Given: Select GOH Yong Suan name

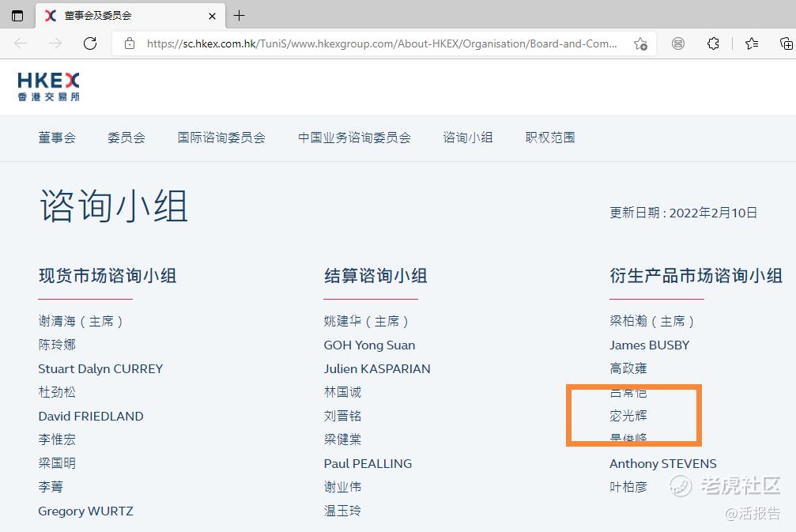Looking at the screenshot, I should [x=370, y=345].
